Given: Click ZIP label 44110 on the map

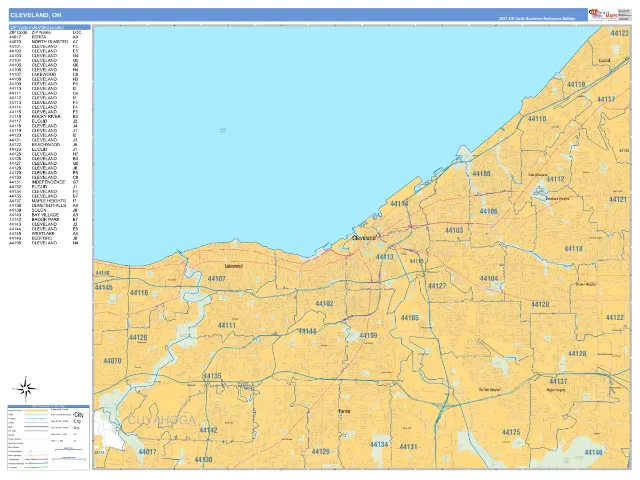Looking at the screenshot, I should click(537, 119).
